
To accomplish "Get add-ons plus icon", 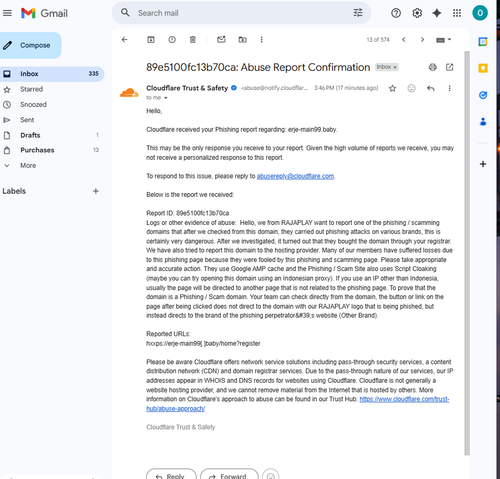I will (x=483, y=164).
